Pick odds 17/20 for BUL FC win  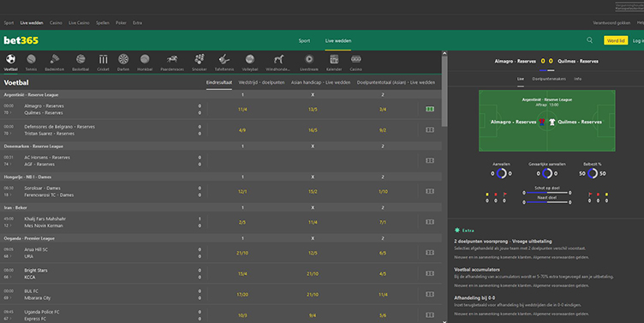(x=242, y=295)
